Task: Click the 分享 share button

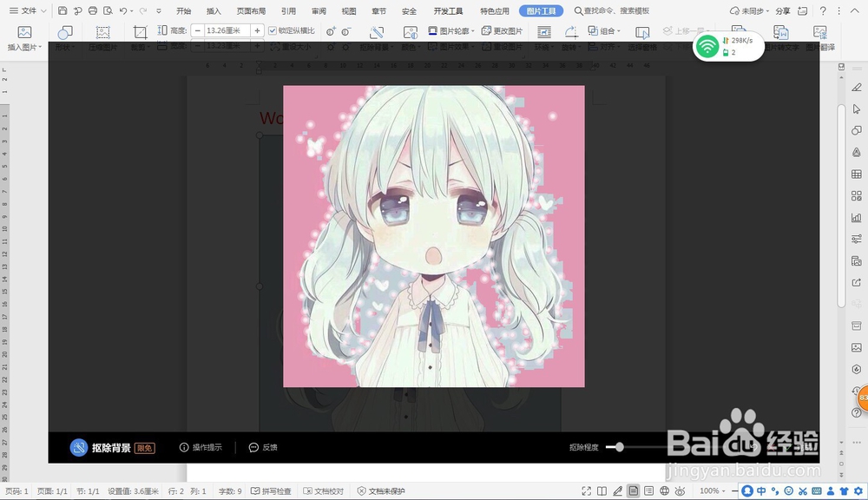Action: pos(783,10)
